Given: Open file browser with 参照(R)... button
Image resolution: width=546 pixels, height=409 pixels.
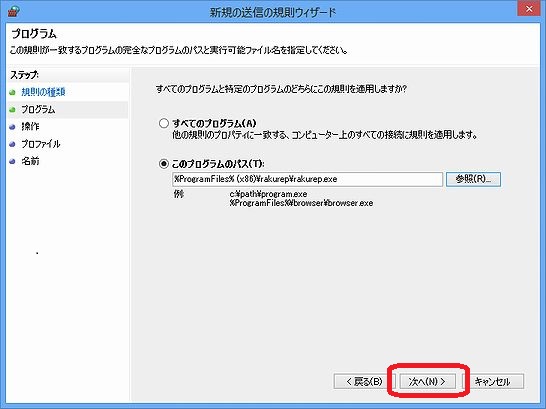Looking at the screenshot, I should pyautogui.click(x=473, y=179).
